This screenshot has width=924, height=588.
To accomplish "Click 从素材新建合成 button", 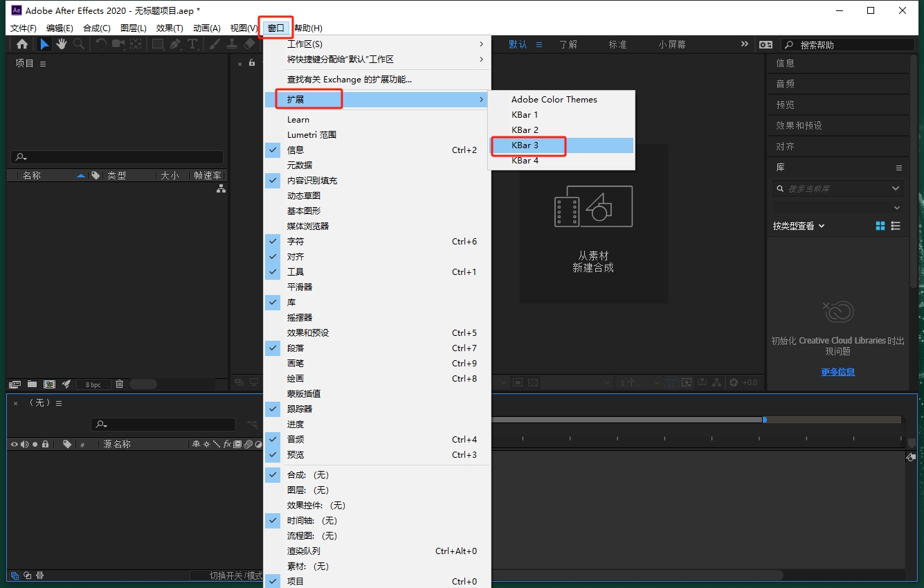I will tap(594, 223).
